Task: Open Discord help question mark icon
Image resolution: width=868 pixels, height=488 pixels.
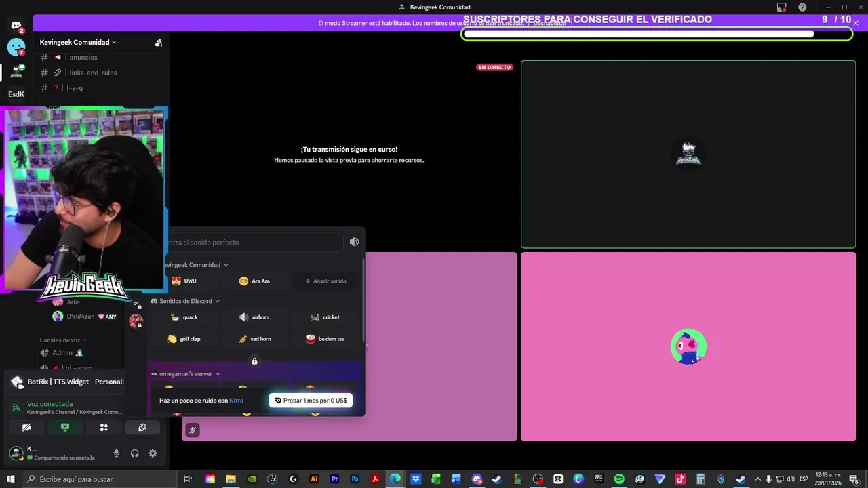Action: pos(803,7)
